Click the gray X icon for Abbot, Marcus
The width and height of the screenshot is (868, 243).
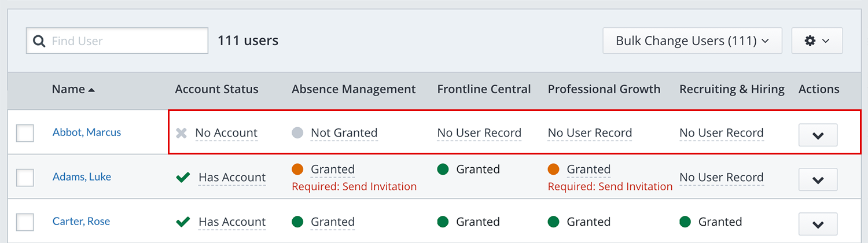click(x=182, y=133)
